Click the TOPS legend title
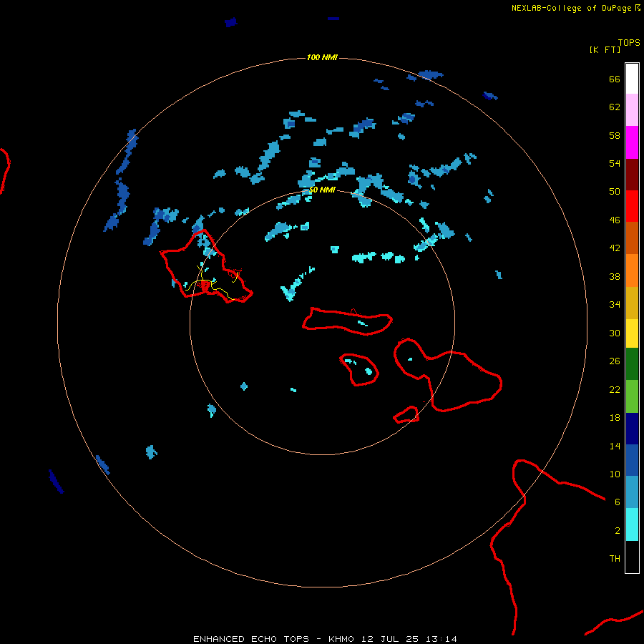 pyautogui.click(x=629, y=43)
